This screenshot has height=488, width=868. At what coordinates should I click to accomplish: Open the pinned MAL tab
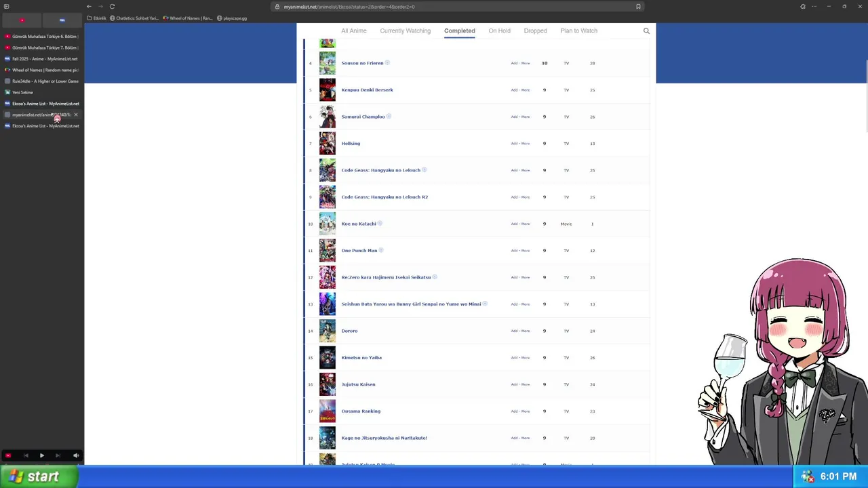62,20
